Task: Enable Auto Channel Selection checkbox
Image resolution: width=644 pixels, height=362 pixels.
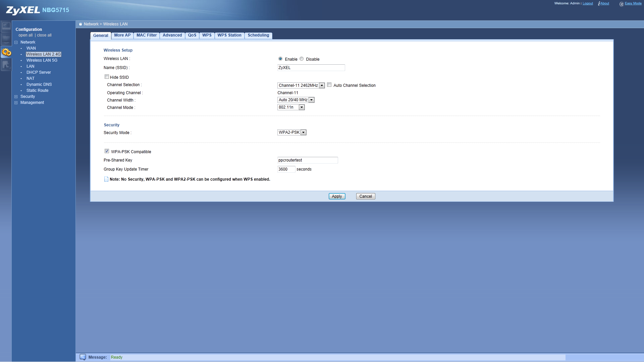Action: tap(329, 85)
